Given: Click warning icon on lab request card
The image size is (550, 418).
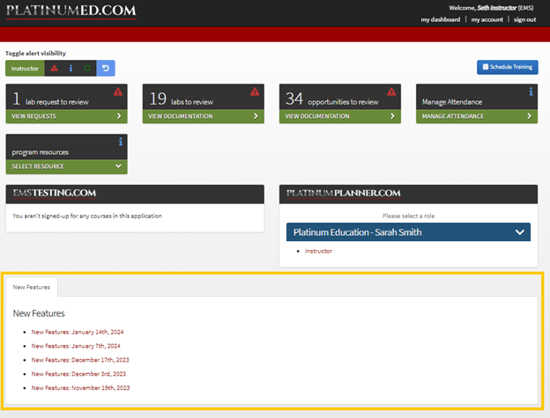Looking at the screenshot, I should 118,92.
